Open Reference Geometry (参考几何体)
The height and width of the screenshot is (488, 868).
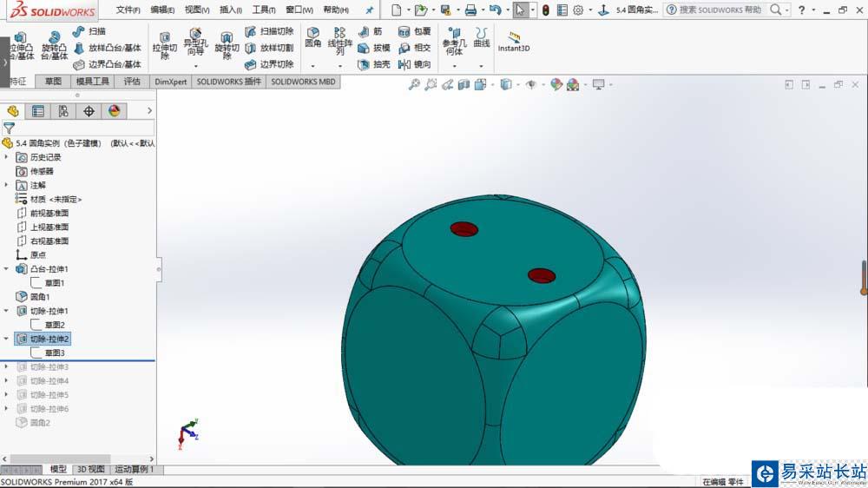coord(454,42)
